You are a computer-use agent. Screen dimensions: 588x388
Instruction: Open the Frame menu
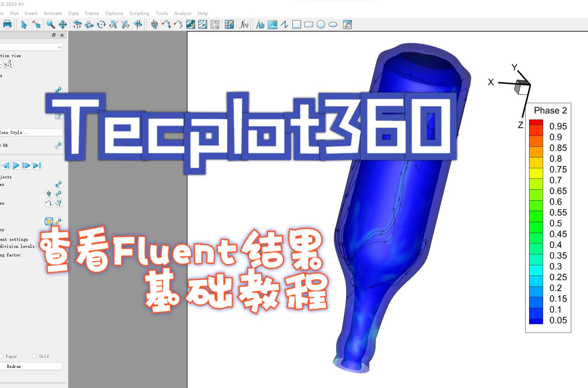coord(92,13)
